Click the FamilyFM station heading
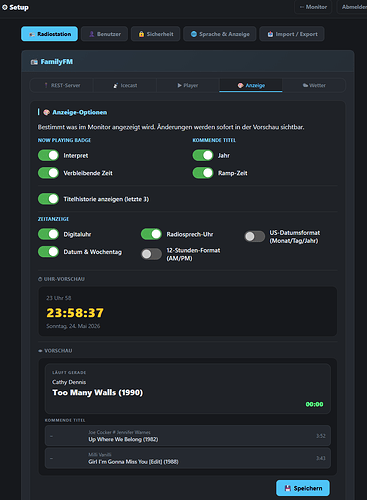The width and height of the screenshot is (367, 500). pyautogui.click(x=57, y=62)
